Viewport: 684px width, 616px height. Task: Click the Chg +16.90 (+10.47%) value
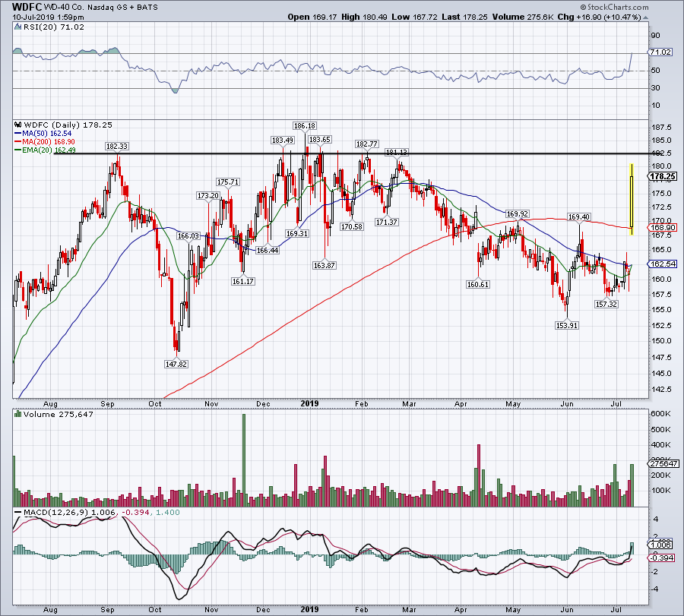pyautogui.click(x=599, y=17)
